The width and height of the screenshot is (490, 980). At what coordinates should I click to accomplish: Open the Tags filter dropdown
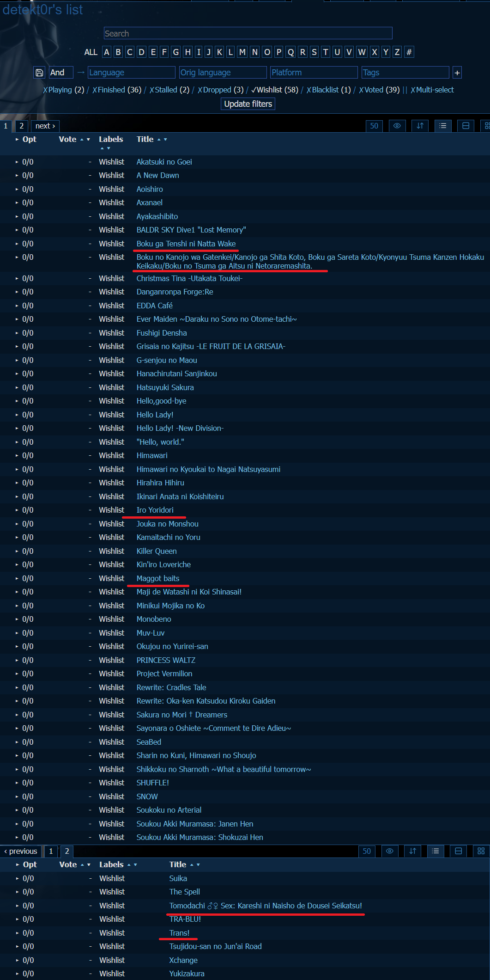tap(405, 73)
